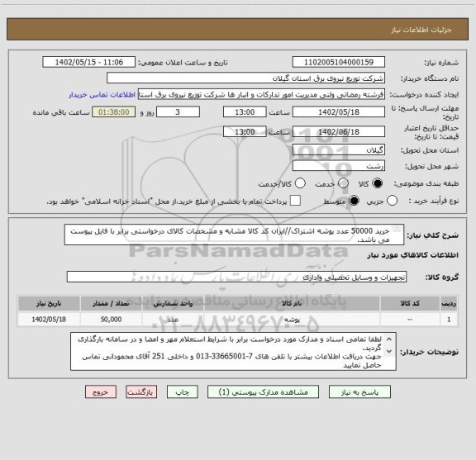Select the کالا/خدمت radio button

click(300, 183)
